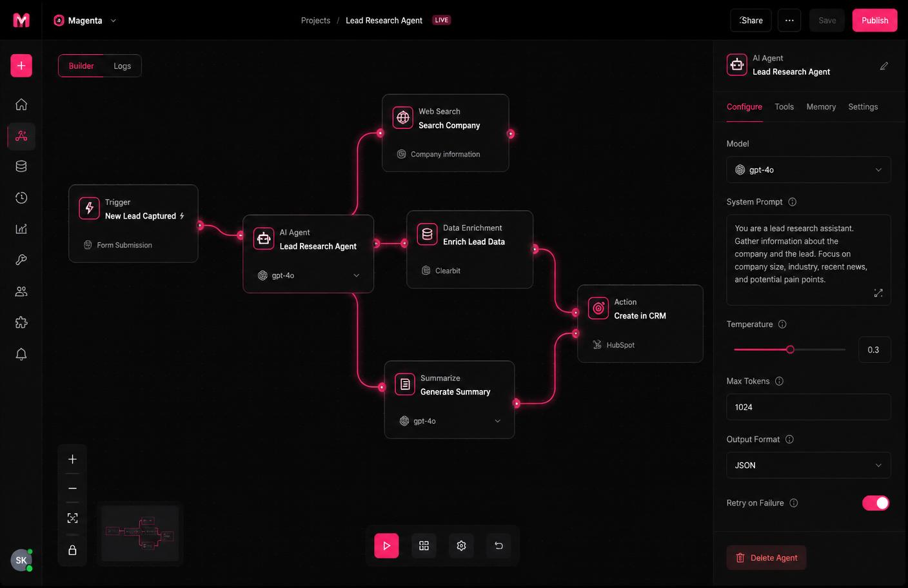
Task: Click the Share button
Action: tap(751, 21)
